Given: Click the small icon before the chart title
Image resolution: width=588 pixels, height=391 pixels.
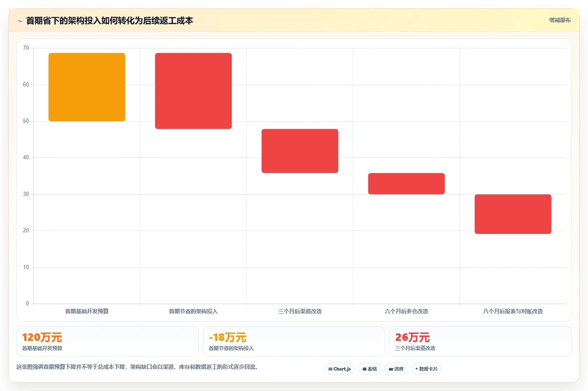Looking at the screenshot, I should click(20, 21).
